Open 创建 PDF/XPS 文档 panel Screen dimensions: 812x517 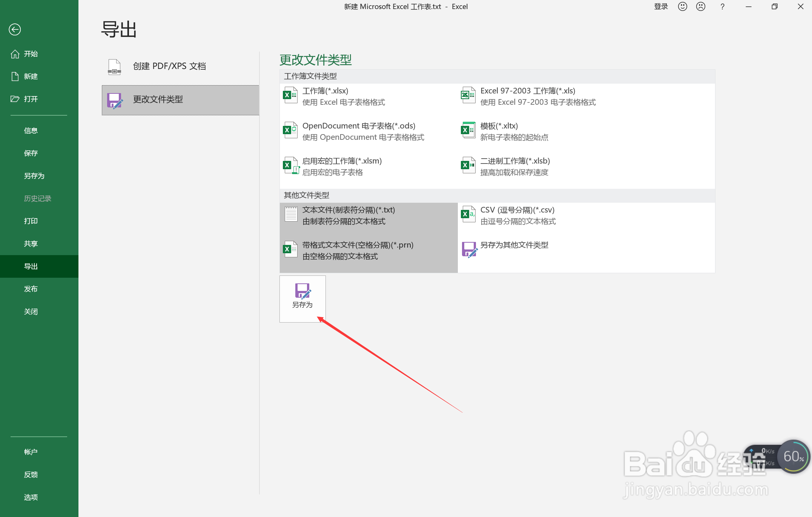coord(169,66)
